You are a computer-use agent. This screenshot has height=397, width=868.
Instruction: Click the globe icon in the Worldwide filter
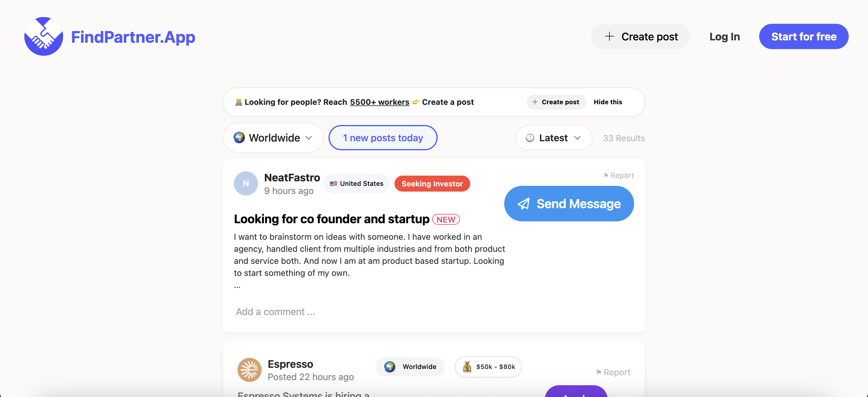(239, 137)
